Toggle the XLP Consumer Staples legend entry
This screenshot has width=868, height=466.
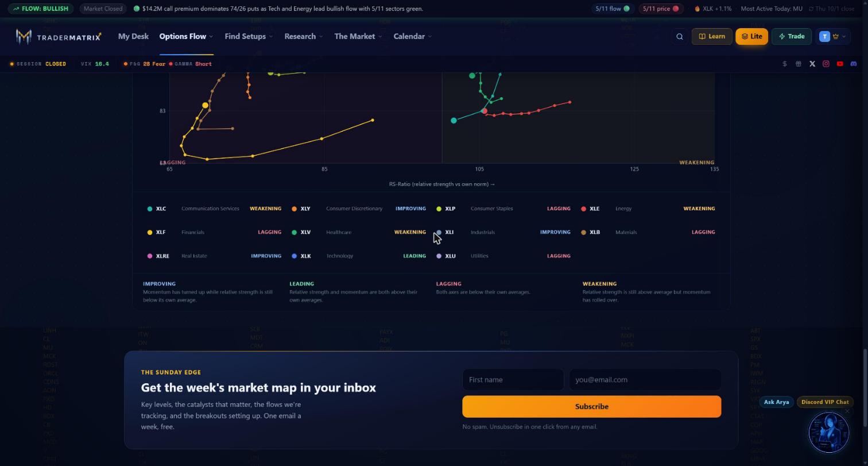click(x=503, y=209)
